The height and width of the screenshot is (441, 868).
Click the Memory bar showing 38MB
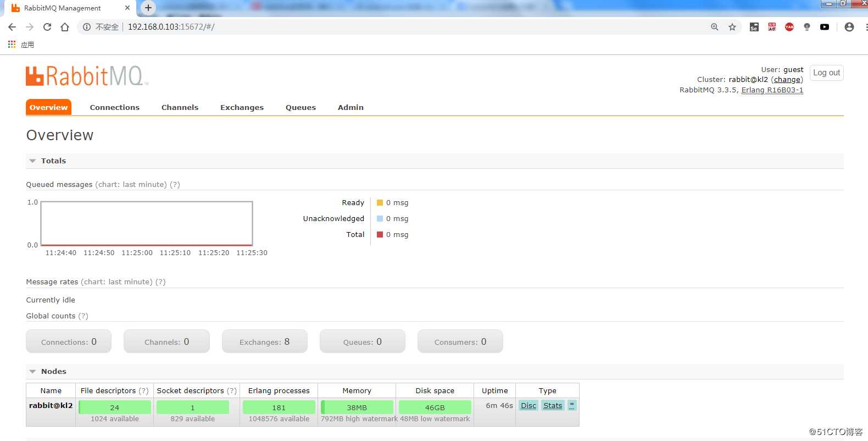357,407
